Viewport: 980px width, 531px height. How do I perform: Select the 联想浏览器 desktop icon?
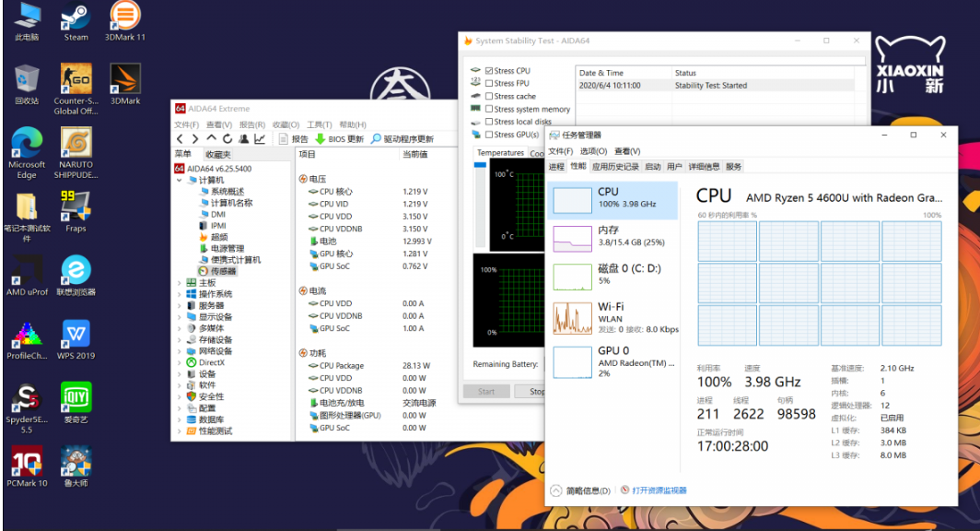pos(76,276)
